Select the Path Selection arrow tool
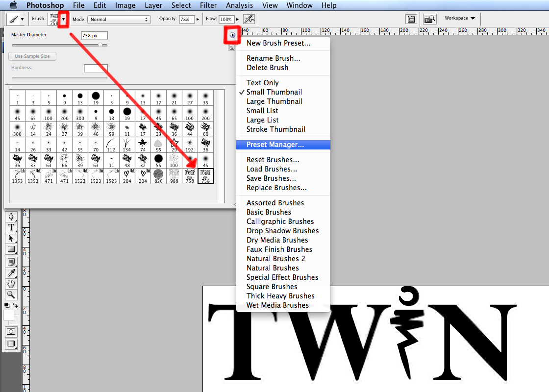This screenshot has width=549, height=392. click(x=11, y=238)
